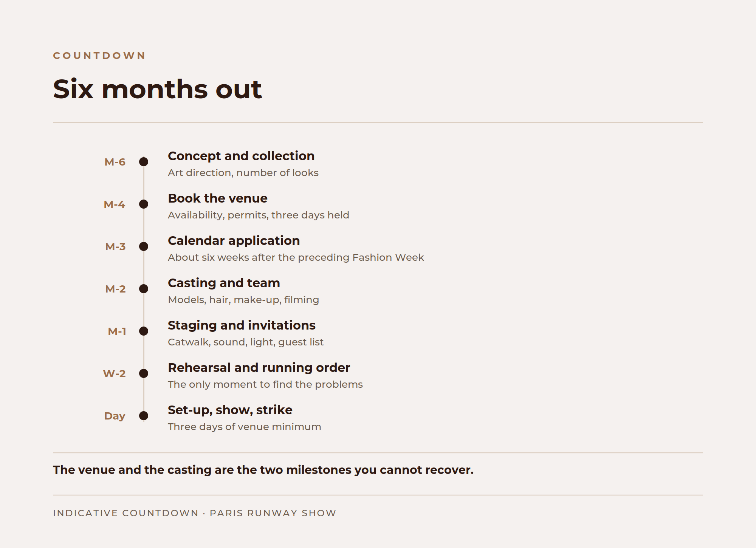This screenshot has height=548, width=756.
Task: Click the W-2 timeline dot
Action: pos(144,373)
